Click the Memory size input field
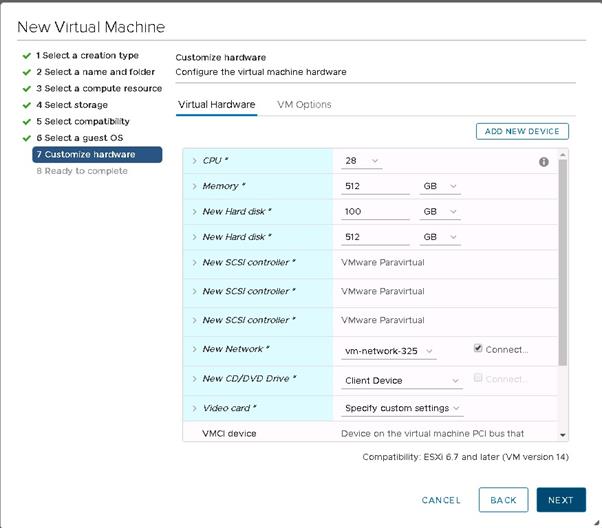 coord(375,186)
